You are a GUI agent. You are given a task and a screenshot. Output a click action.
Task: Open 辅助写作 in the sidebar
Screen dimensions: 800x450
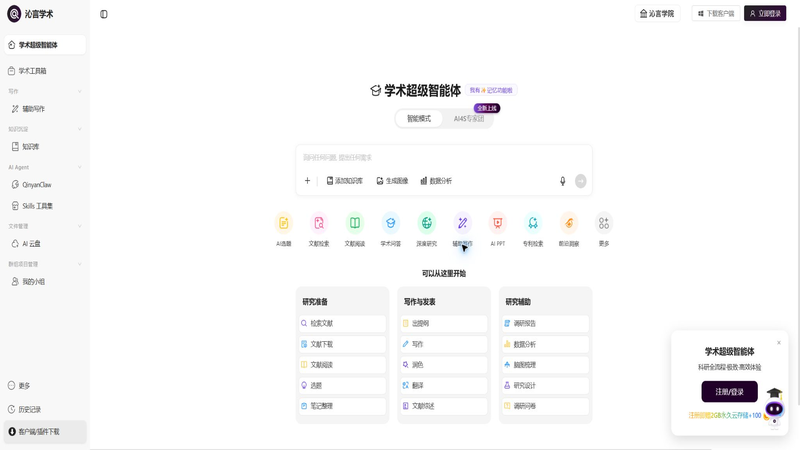[x=45, y=109]
